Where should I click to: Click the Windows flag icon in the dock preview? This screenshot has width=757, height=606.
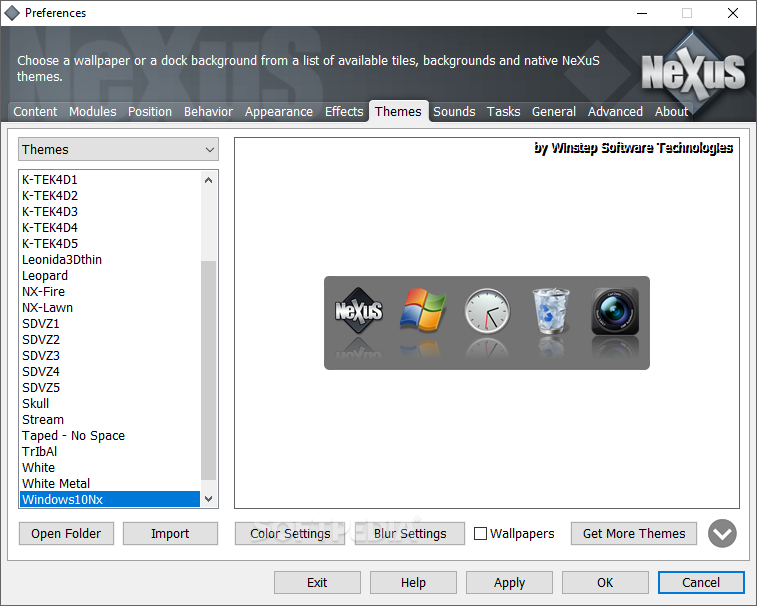click(423, 310)
